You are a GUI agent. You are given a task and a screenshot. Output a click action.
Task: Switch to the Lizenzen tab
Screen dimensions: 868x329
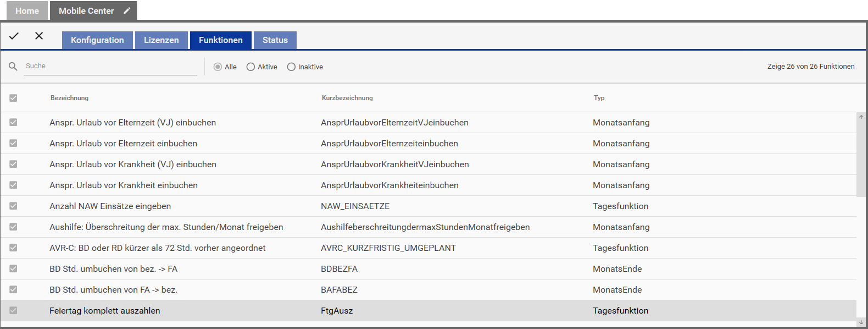(162, 40)
